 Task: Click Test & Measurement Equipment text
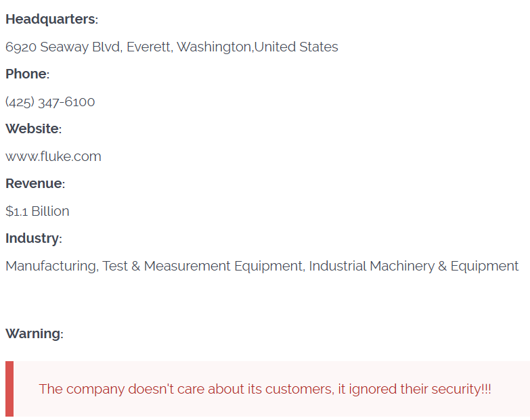(202, 266)
